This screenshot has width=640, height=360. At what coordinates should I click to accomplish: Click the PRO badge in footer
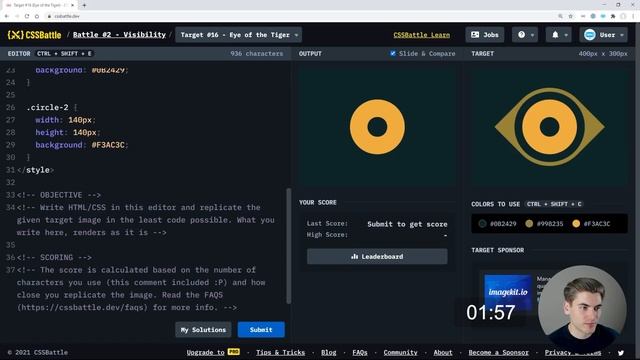pos(233,352)
